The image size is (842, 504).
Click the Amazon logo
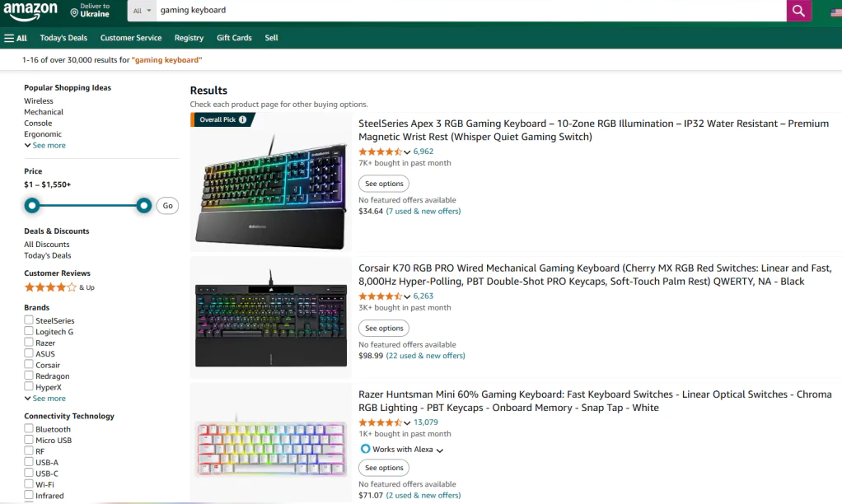coord(30,12)
